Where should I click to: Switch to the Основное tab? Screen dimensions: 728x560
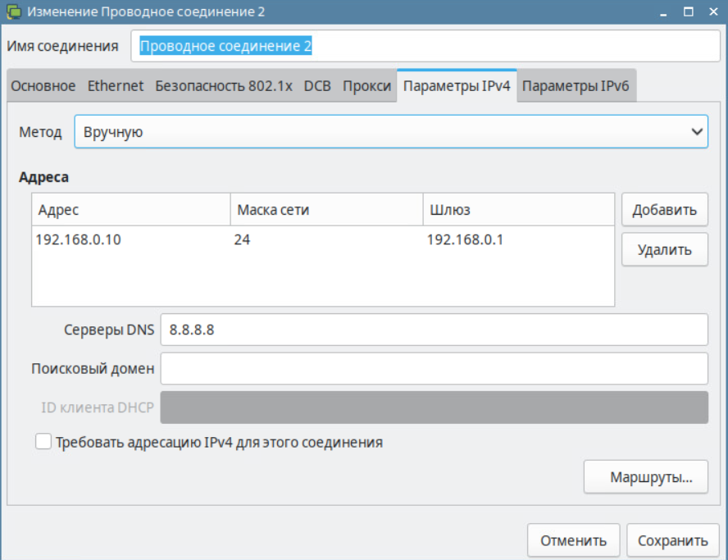coord(43,86)
